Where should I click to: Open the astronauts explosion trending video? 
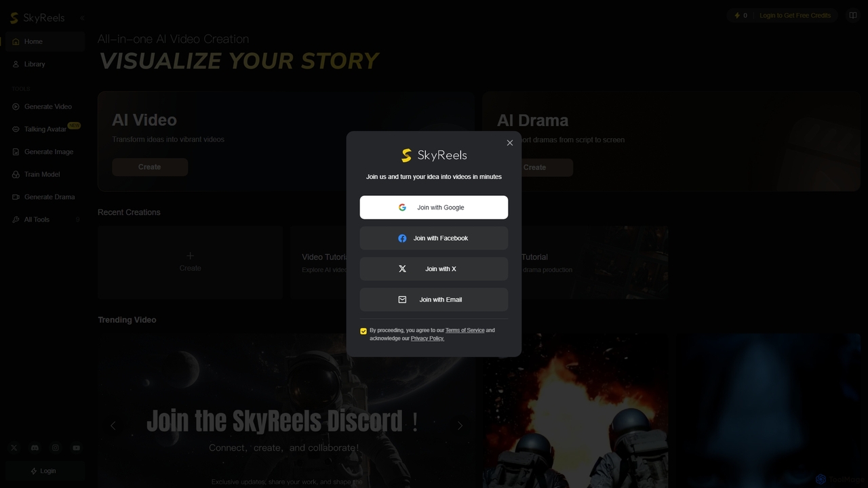(576, 411)
